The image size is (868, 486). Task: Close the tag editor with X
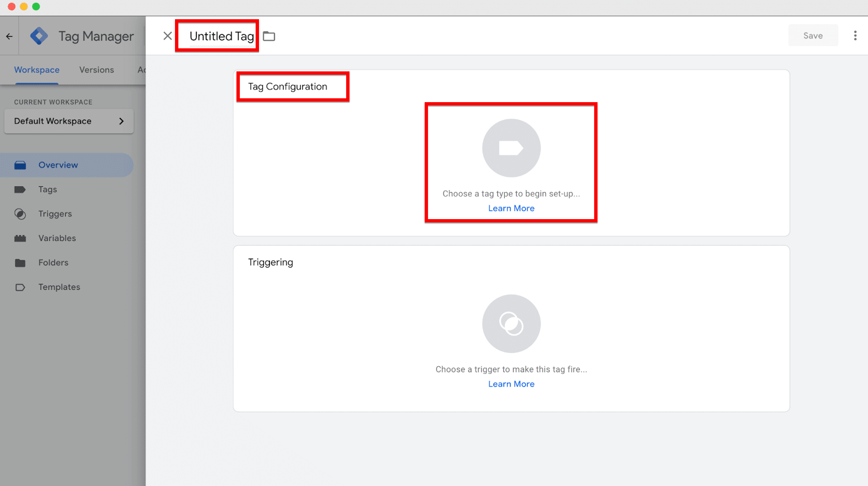[167, 36]
